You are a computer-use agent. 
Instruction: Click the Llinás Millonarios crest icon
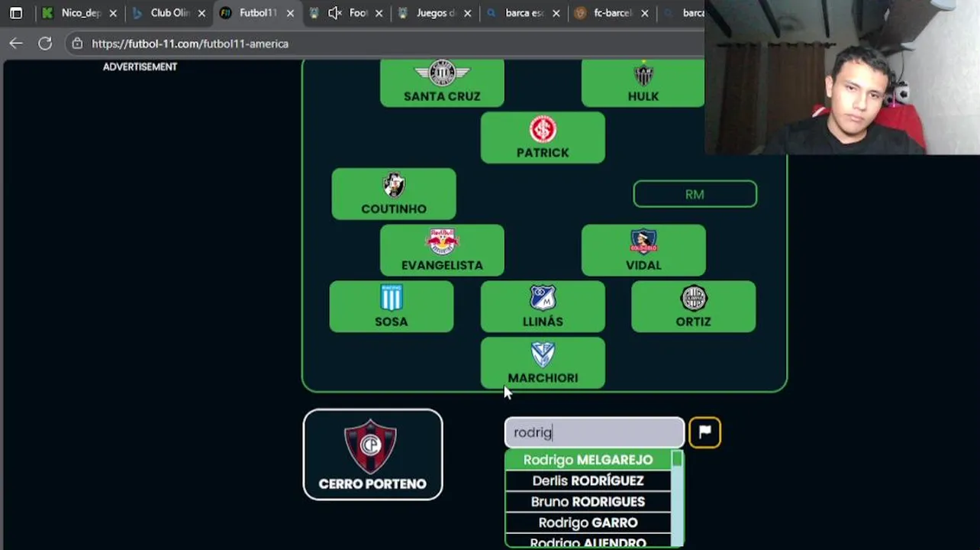click(543, 298)
